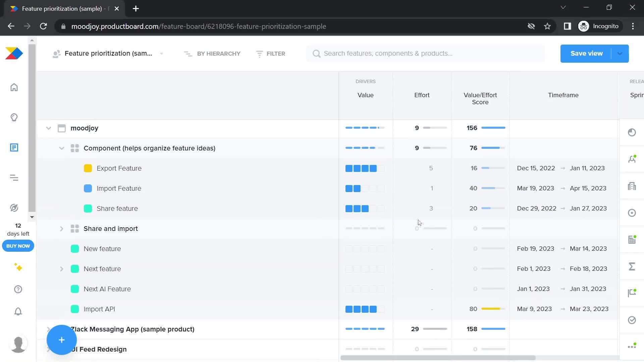Open Features board icon in sidebar

coord(14,147)
